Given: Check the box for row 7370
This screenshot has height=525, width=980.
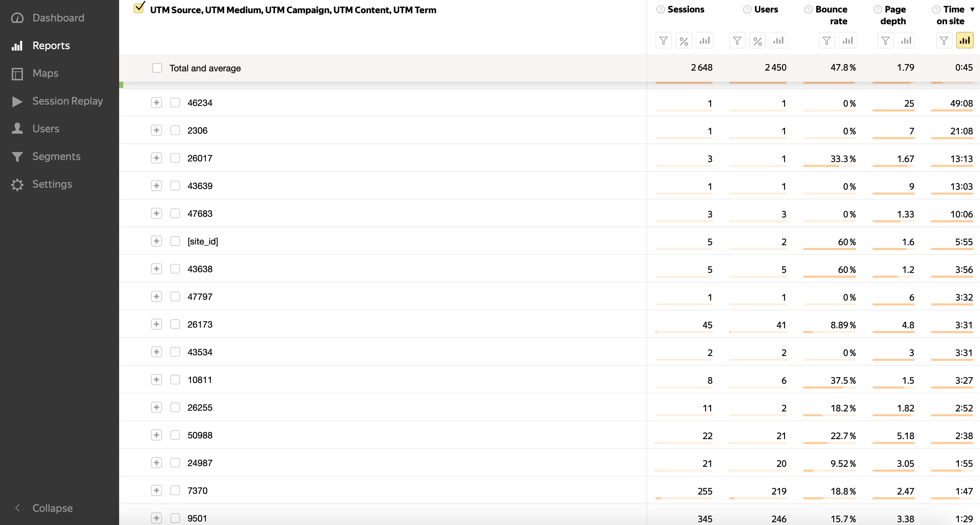Looking at the screenshot, I should tap(175, 490).
